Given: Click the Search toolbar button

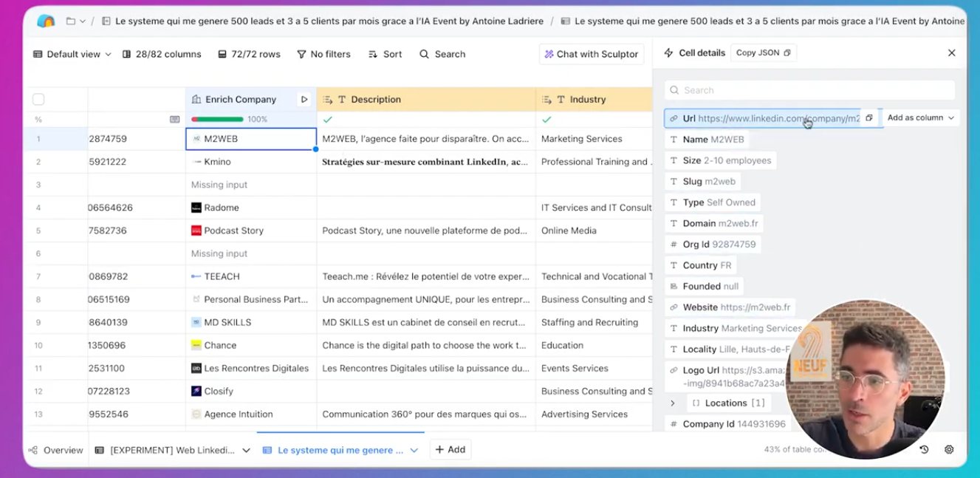Looking at the screenshot, I should (x=442, y=54).
